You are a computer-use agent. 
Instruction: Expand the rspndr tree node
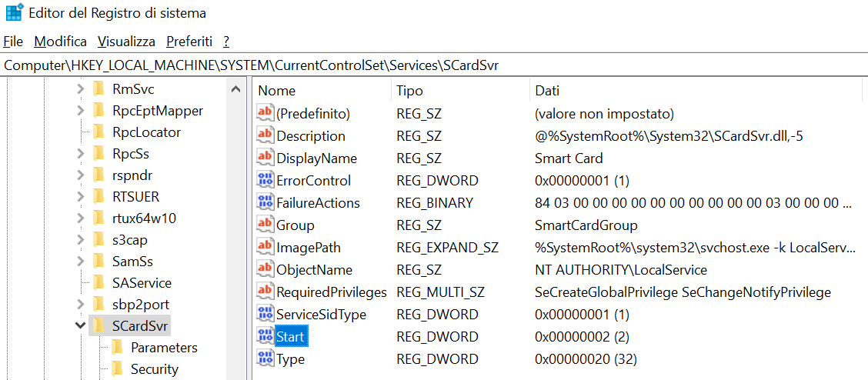coord(81,175)
